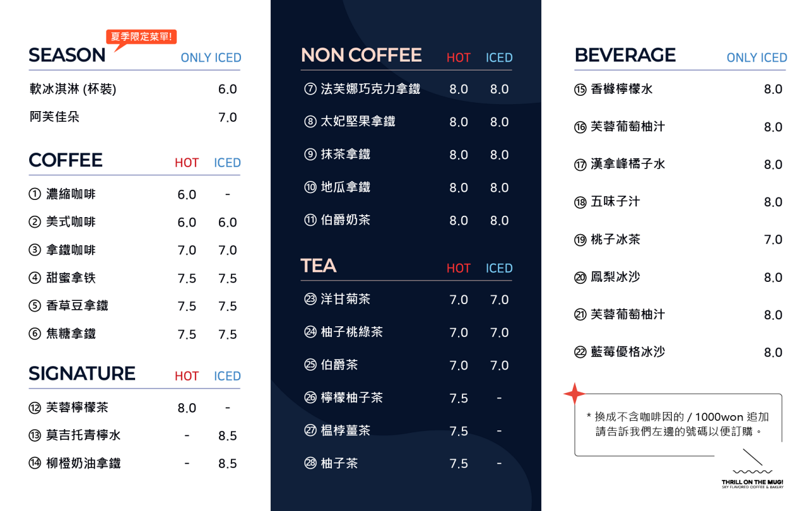Select item ⑫ 芙蓉檸檬茶

tap(69, 408)
